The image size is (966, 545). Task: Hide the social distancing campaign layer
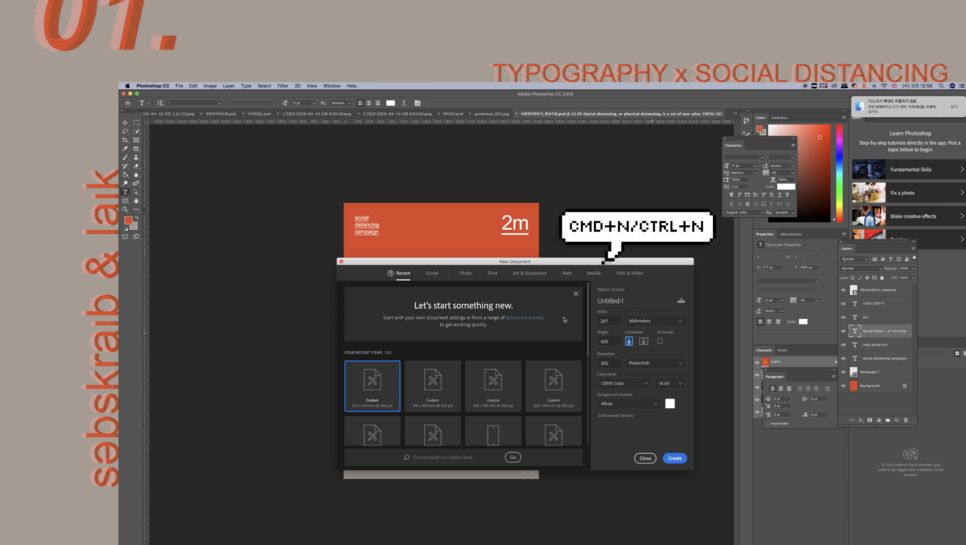[x=843, y=358]
